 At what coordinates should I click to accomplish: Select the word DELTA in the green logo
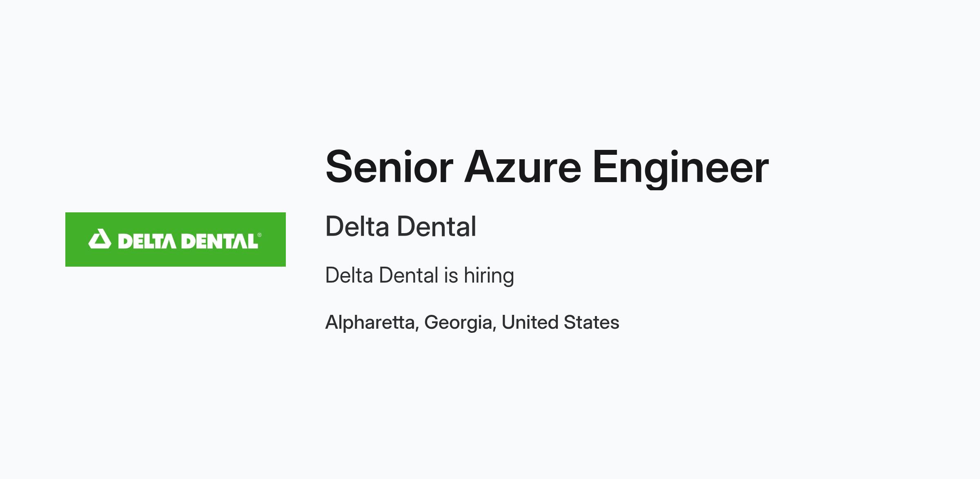(x=147, y=241)
